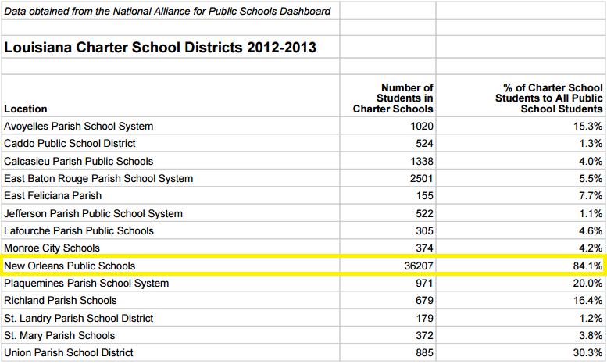Click the Monroe City Schools cell
Screen dimensions: 607x364
coord(51,248)
